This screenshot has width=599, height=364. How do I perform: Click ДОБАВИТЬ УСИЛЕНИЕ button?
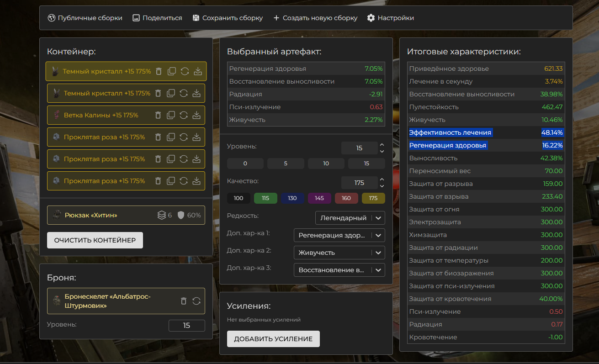point(273,339)
